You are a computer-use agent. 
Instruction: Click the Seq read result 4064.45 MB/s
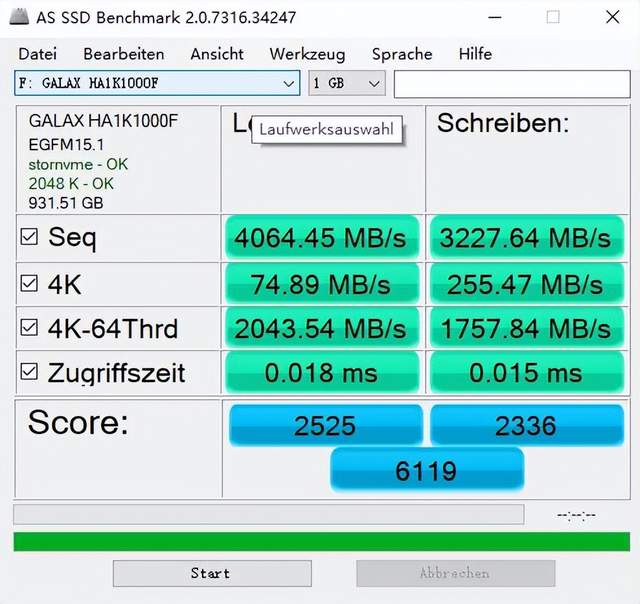coord(322,237)
